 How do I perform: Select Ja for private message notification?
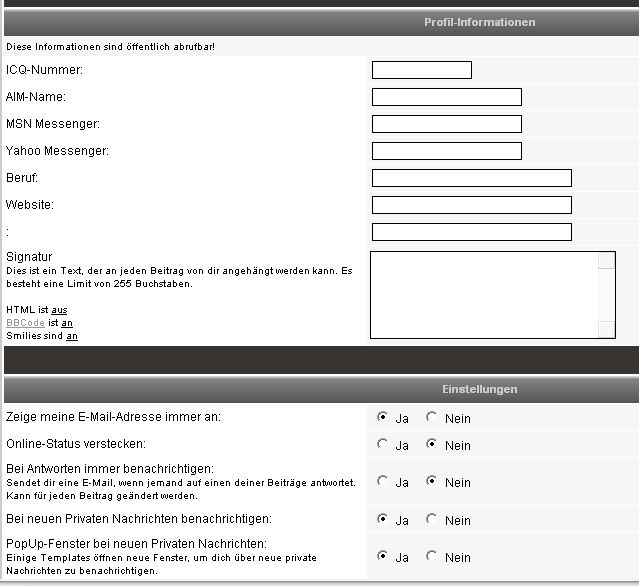[x=383, y=519]
